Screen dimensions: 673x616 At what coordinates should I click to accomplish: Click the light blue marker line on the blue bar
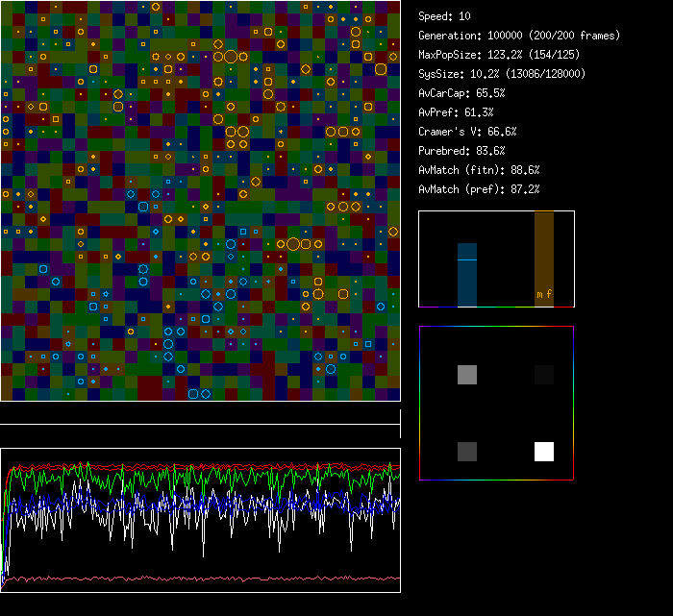tap(466, 259)
